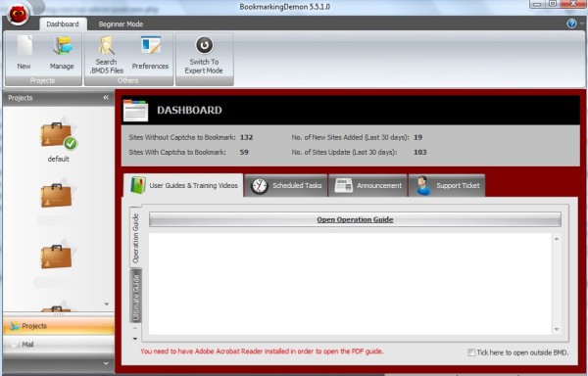Open the Scheduled Tasks tab
Screen dimensions: 588x376
point(286,186)
